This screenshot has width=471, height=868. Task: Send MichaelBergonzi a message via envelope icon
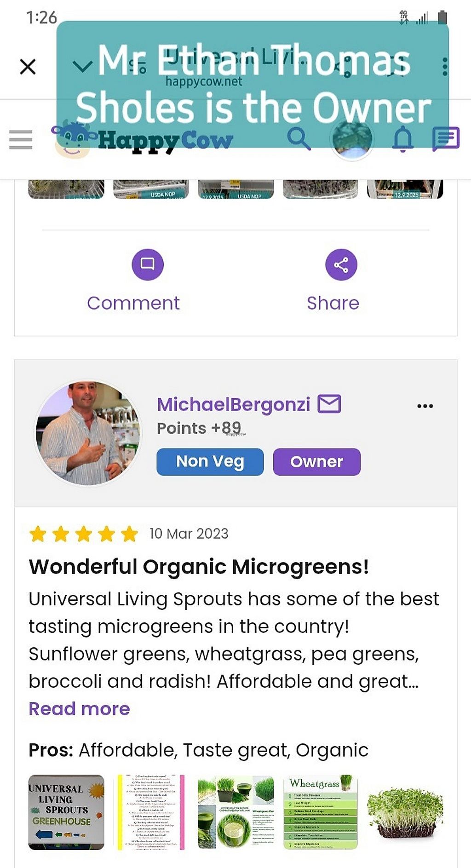coord(329,404)
